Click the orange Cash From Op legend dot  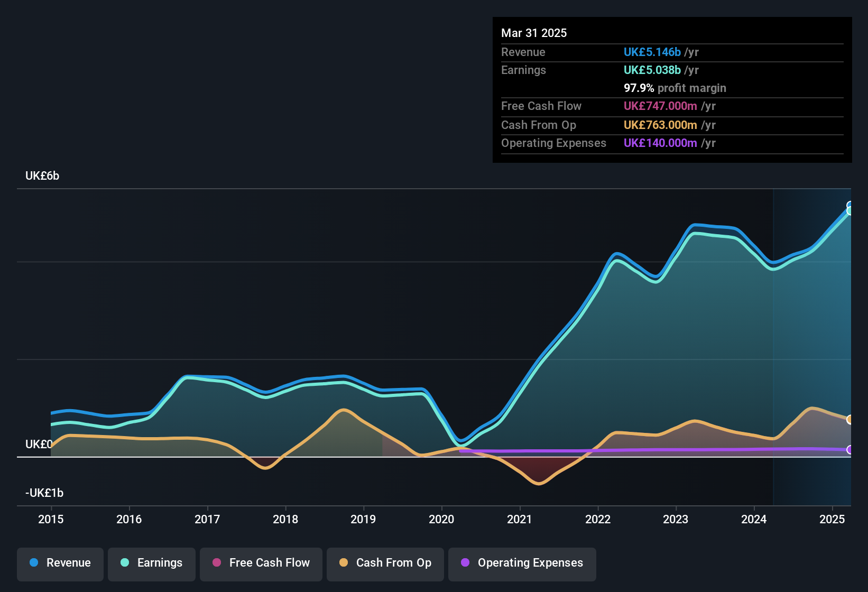[x=344, y=563]
